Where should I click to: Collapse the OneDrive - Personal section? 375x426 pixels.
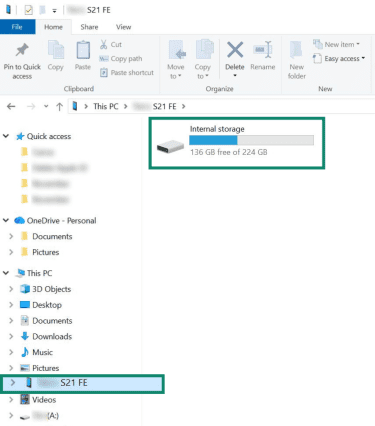tap(6, 220)
